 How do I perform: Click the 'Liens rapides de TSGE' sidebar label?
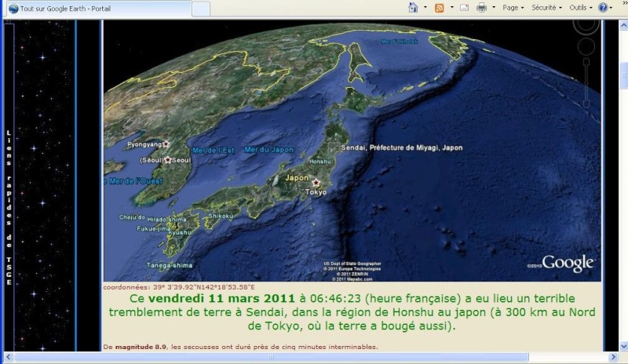pyautogui.click(x=9, y=207)
